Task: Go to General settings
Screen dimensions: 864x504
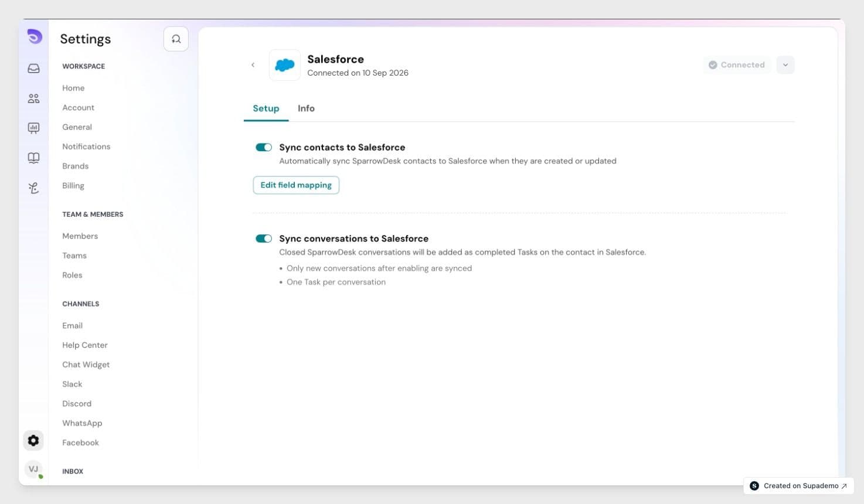Action: (77, 127)
